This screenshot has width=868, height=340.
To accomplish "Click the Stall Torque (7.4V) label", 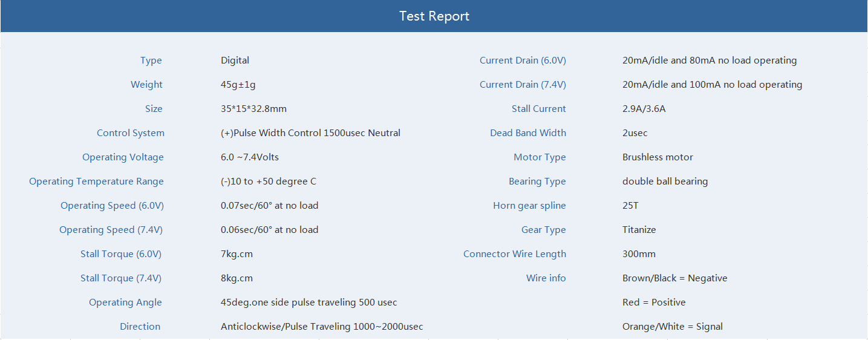I will point(121,278).
